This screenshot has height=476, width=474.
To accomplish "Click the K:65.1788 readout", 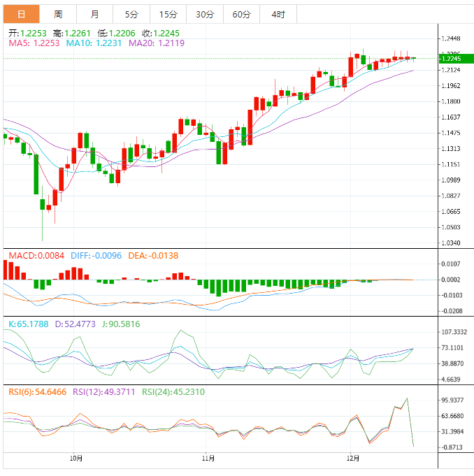I will click(29, 324).
